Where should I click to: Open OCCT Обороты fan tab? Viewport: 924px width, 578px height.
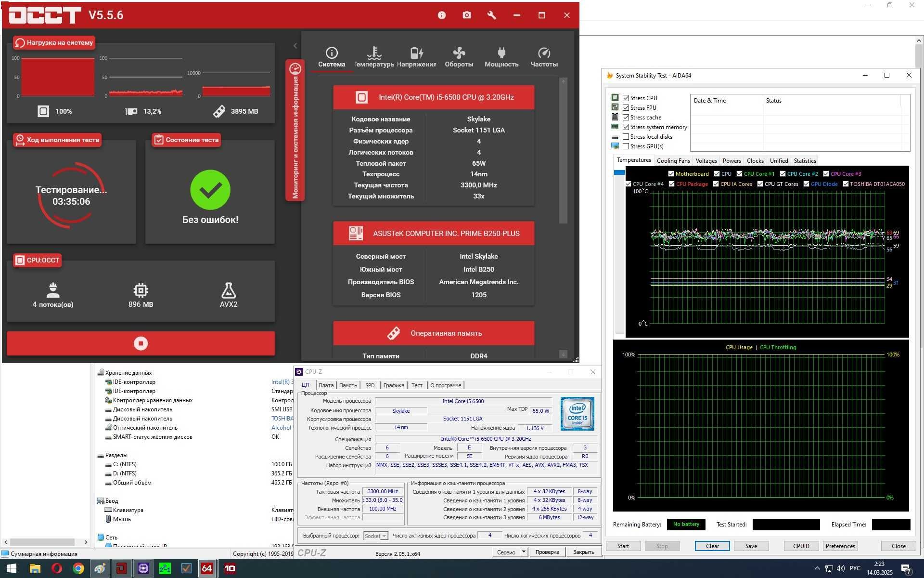point(459,57)
